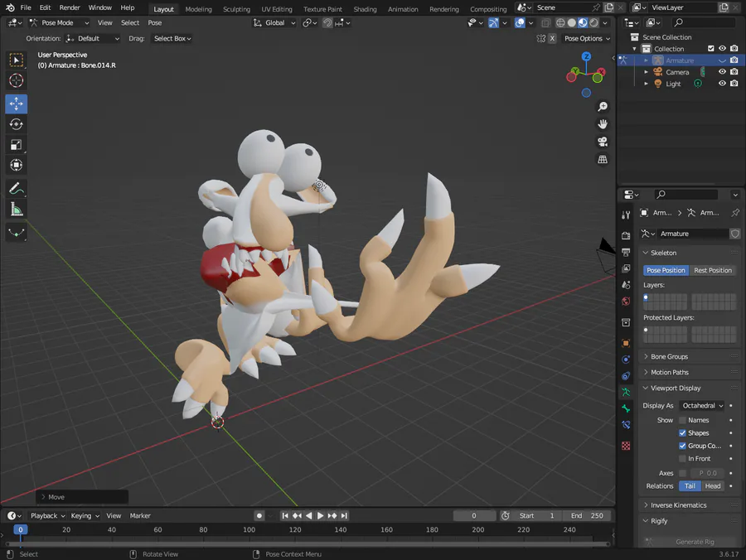
Task: Switch to the Animation workspace tab
Action: point(403,9)
